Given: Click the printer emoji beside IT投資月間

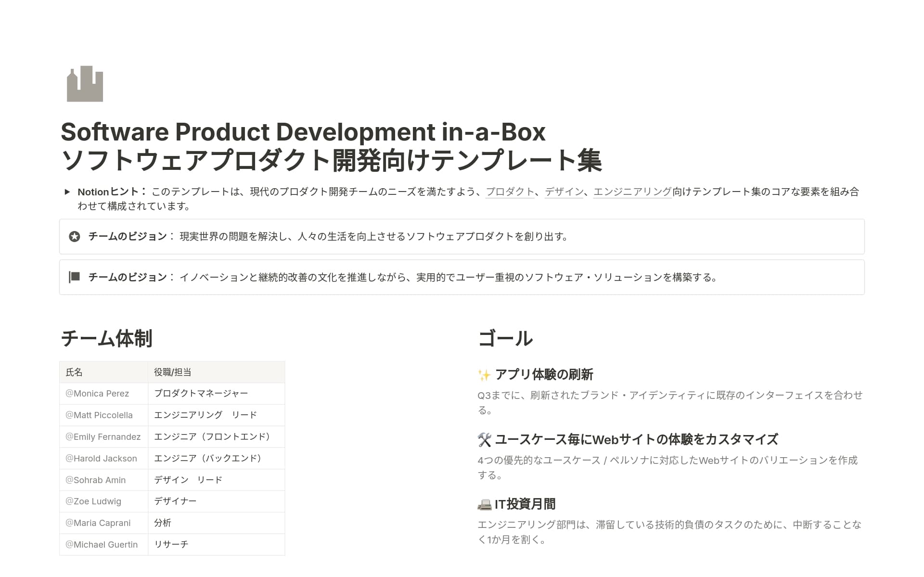Looking at the screenshot, I should [x=484, y=504].
